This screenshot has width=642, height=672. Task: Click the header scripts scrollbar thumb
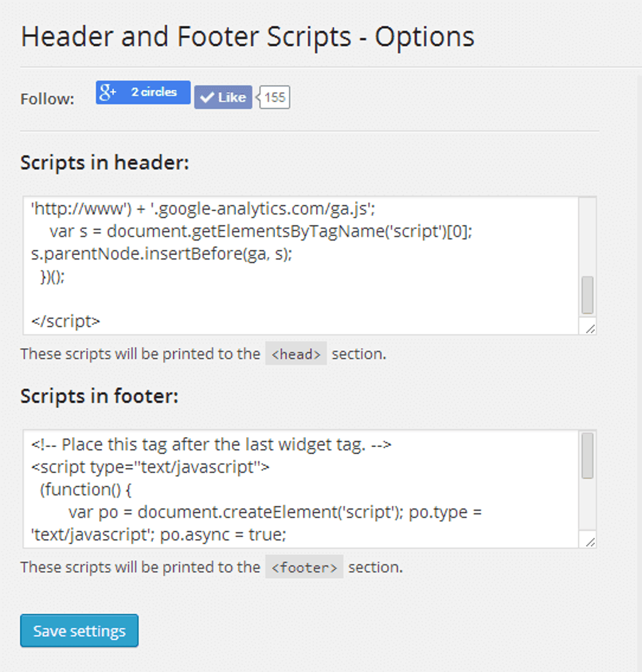pos(587,295)
